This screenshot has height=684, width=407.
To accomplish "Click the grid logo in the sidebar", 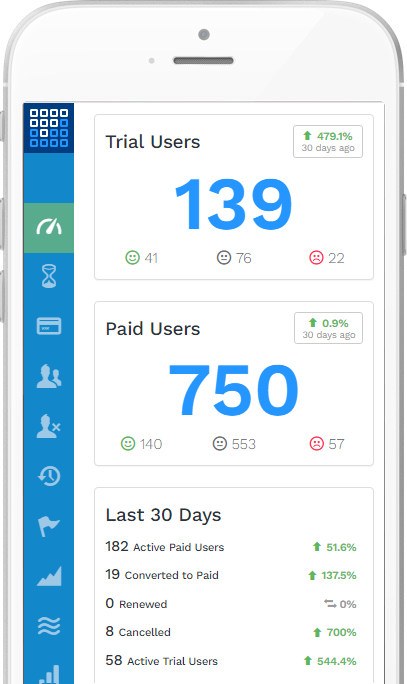I will pyautogui.click(x=49, y=128).
